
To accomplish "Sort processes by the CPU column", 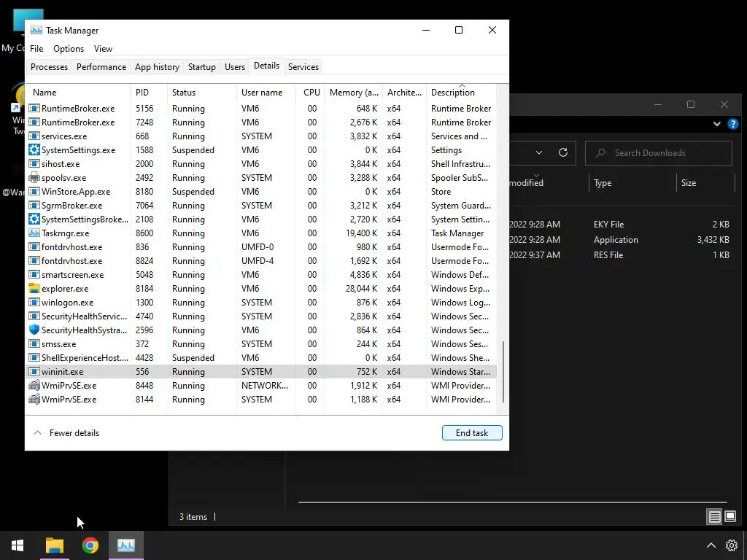I will coord(311,93).
